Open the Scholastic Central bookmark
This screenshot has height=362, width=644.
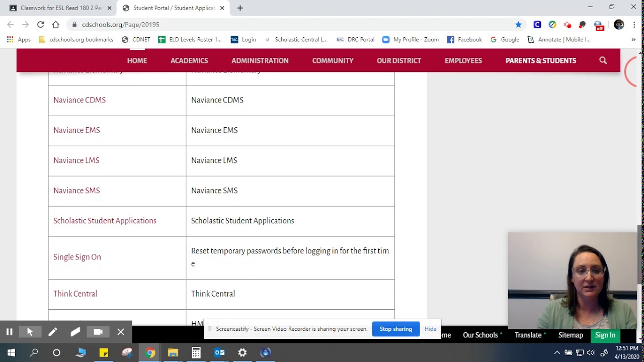[x=295, y=39]
